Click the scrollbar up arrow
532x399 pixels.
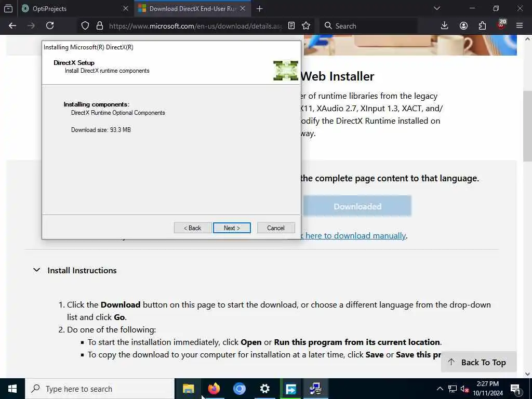point(527,38)
